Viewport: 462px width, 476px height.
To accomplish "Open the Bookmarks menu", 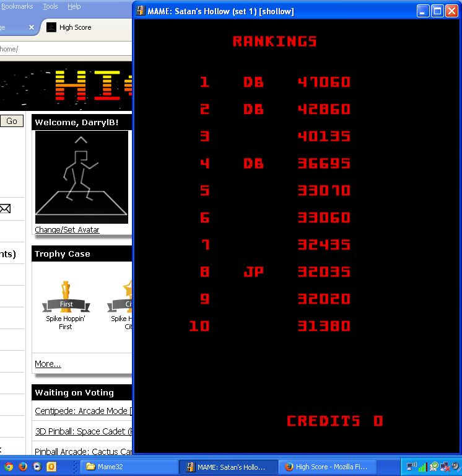I will click(x=17, y=6).
